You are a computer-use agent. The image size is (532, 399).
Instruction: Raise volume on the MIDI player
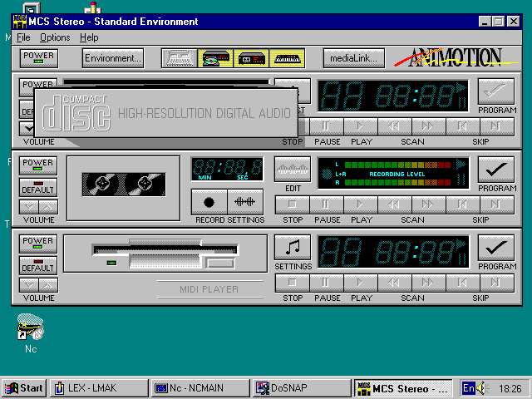pos(48,285)
